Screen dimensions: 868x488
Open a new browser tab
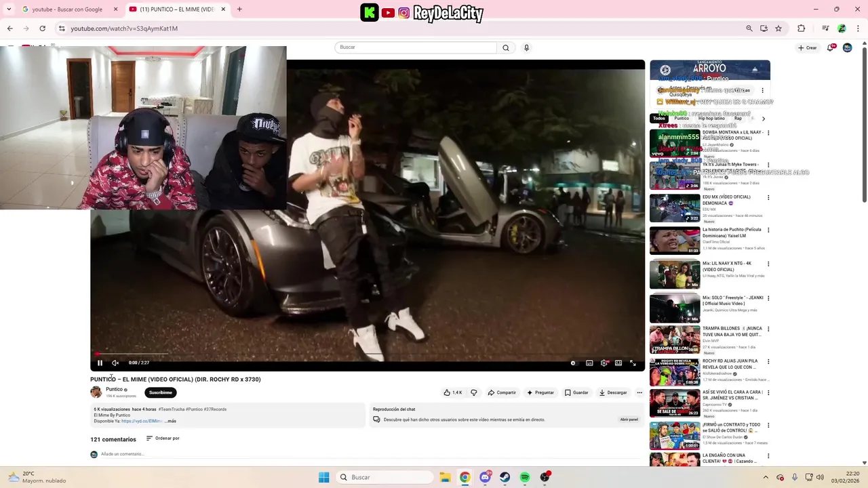click(x=239, y=9)
